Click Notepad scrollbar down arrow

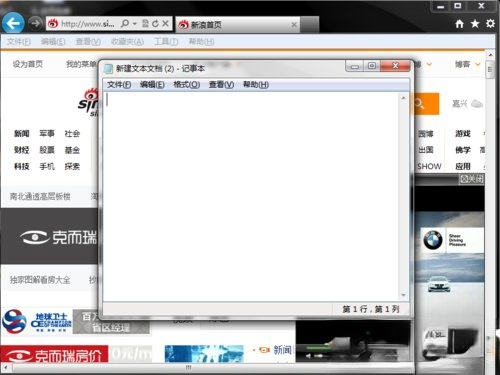[403, 295]
